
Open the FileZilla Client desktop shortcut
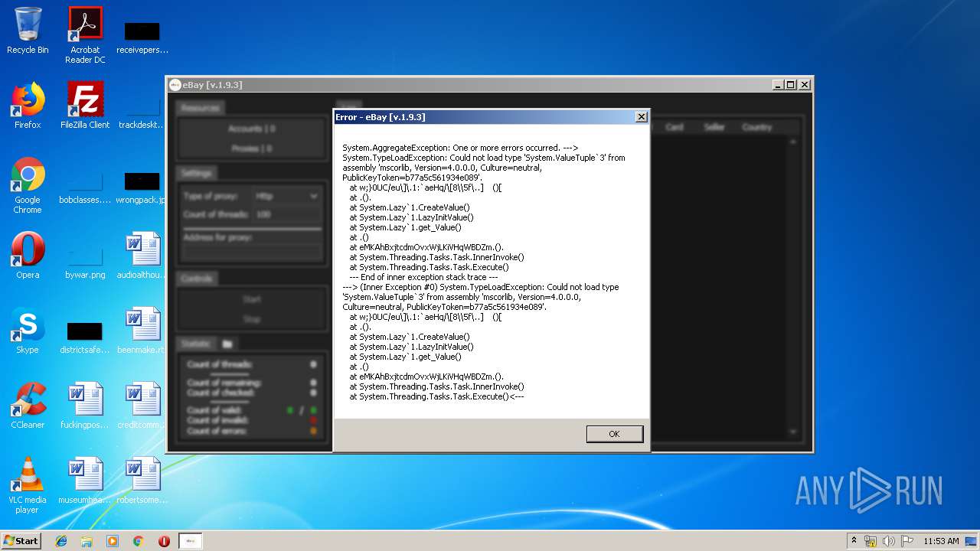(x=85, y=106)
